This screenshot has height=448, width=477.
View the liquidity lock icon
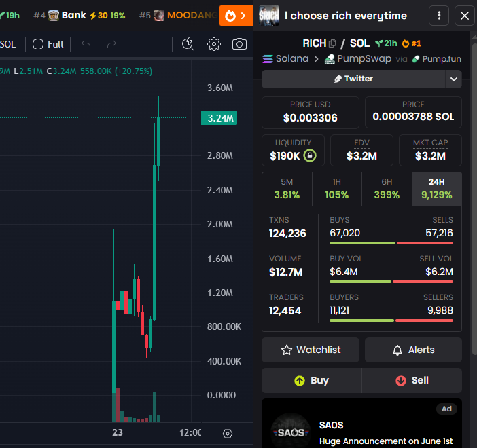(310, 155)
